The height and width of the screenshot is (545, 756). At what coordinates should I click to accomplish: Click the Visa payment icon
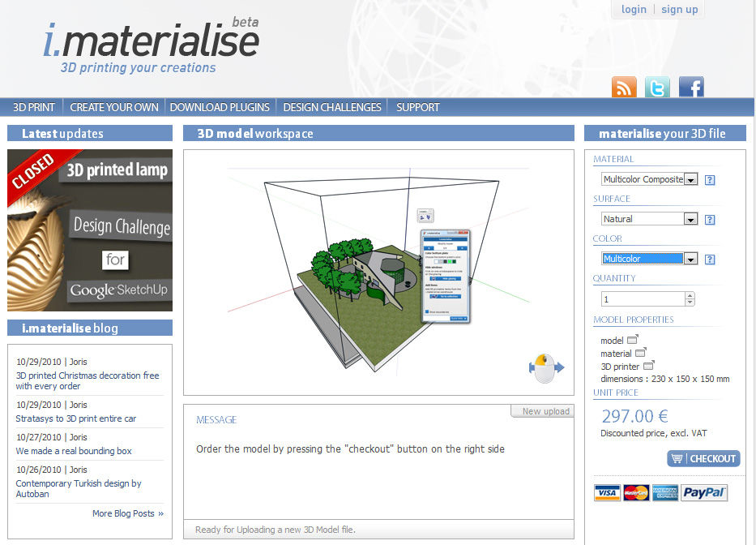(607, 493)
